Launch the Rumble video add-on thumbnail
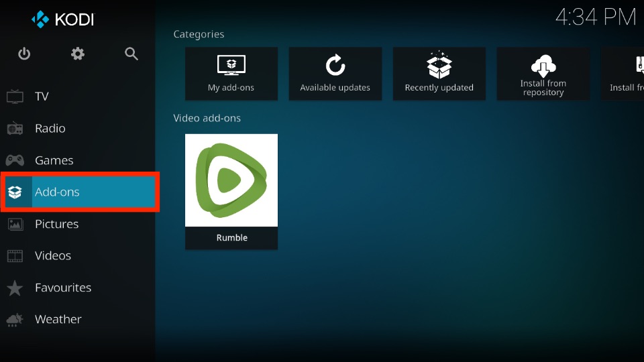 pos(231,180)
